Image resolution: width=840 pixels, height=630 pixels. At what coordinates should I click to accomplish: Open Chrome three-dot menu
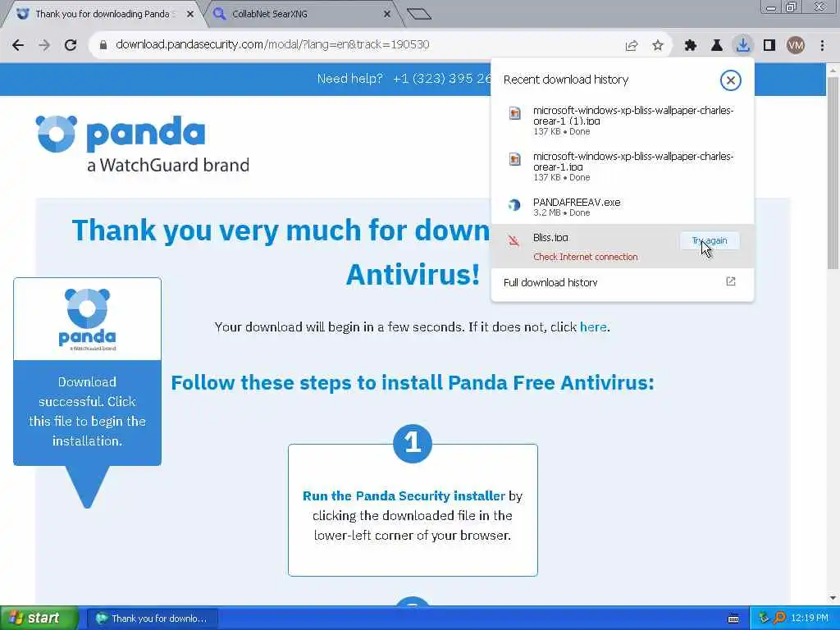(822, 46)
